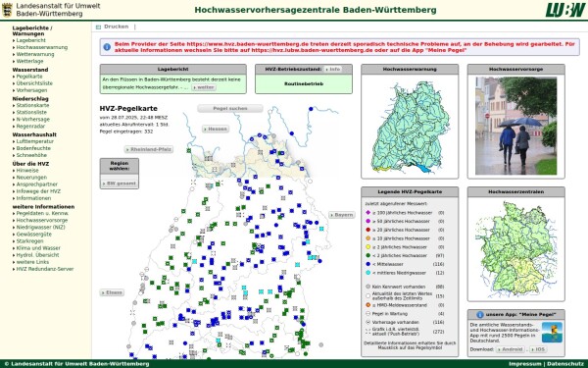Click the Drucken print link
Image resolution: width=588 pixels, height=368 pixels.
(x=117, y=26)
